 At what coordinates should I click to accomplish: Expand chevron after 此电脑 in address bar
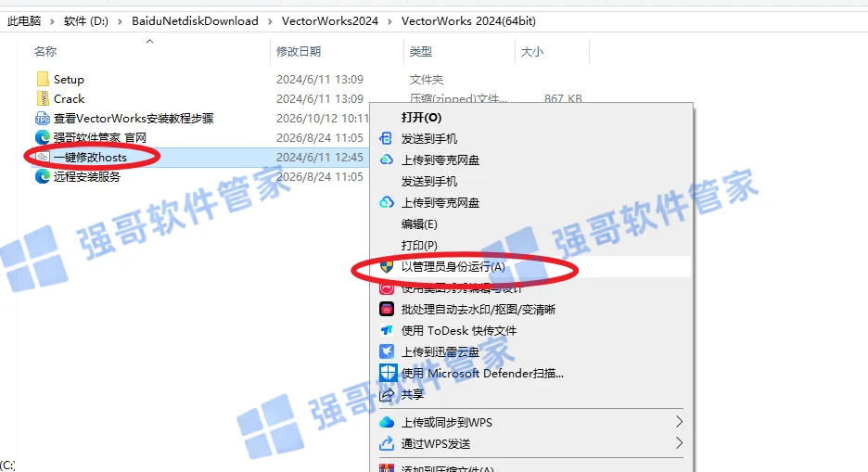pos(52,21)
